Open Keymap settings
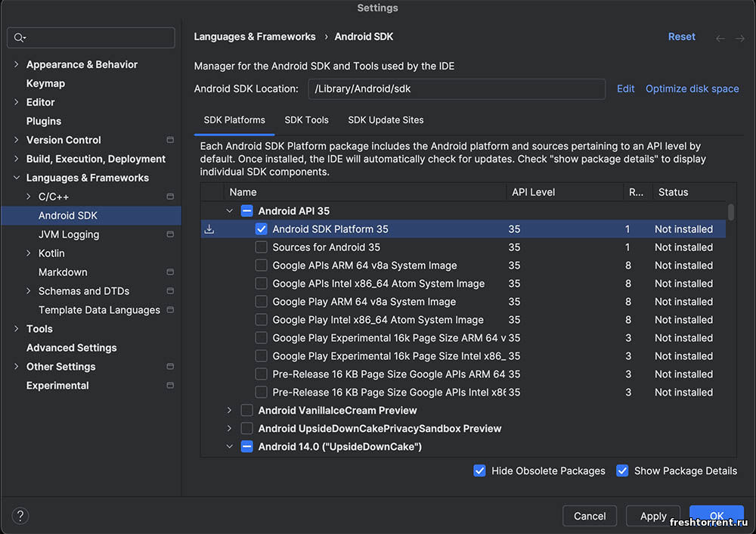Image resolution: width=756 pixels, height=534 pixels. click(46, 83)
